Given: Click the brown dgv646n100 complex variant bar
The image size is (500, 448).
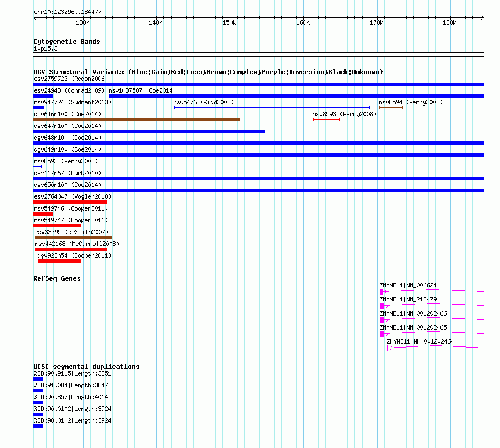Looking at the screenshot, I should pyautogui.click(x=137, y=120).
